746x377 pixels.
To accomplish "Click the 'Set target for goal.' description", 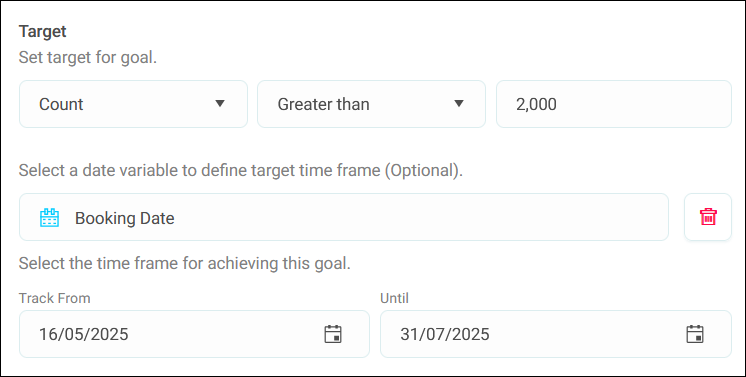I will (x=88, y=58).
